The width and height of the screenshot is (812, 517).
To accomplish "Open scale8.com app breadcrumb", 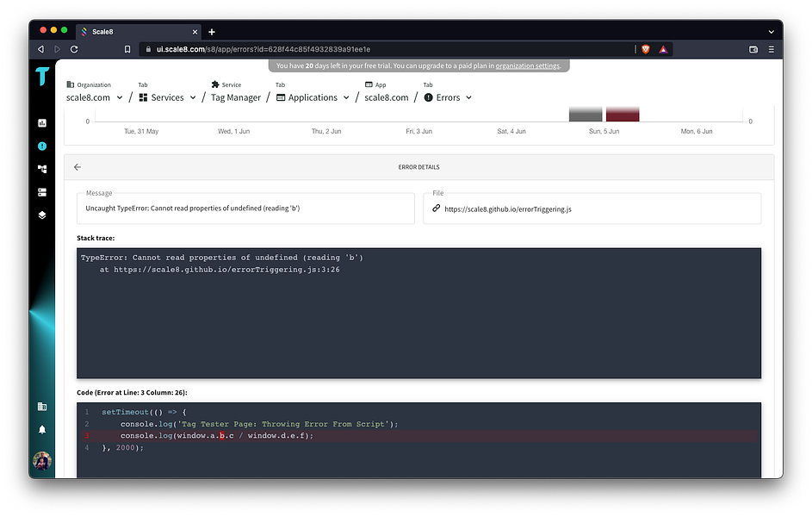I will [x=387, y=97].
